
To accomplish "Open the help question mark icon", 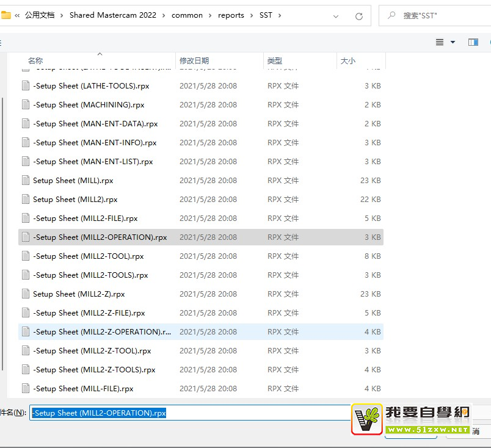I will point(489,42).
